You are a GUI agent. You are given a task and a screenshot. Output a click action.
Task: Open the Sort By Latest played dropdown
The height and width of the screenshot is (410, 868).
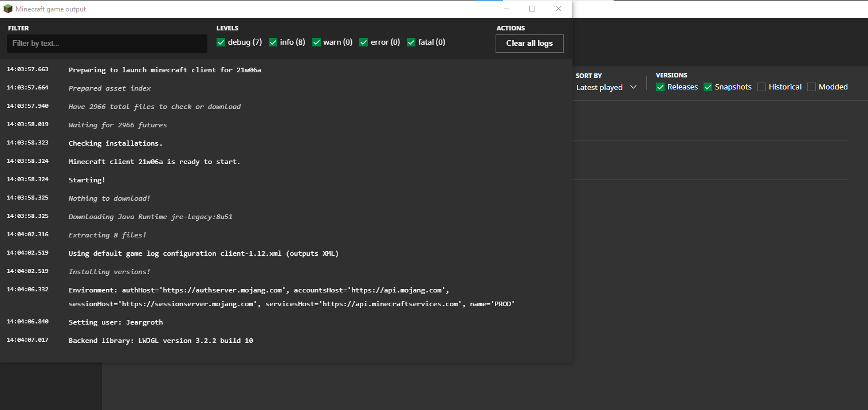coord(599,87)
